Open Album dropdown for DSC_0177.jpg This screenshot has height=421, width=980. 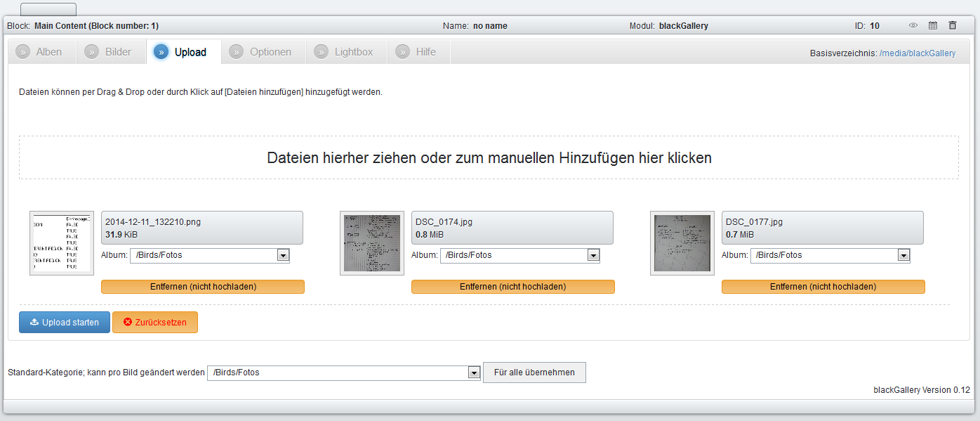click(830, 255)
